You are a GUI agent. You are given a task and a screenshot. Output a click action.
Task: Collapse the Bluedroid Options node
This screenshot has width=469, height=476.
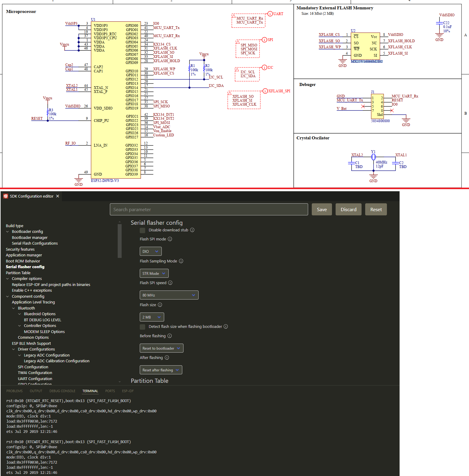(20, 314)
